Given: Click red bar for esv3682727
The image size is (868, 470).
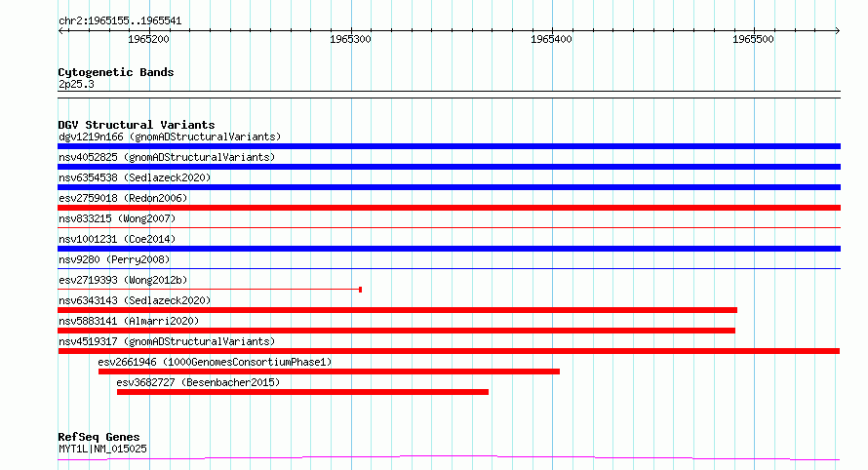Looking at the screenshot, I should (x=302, y=392).
